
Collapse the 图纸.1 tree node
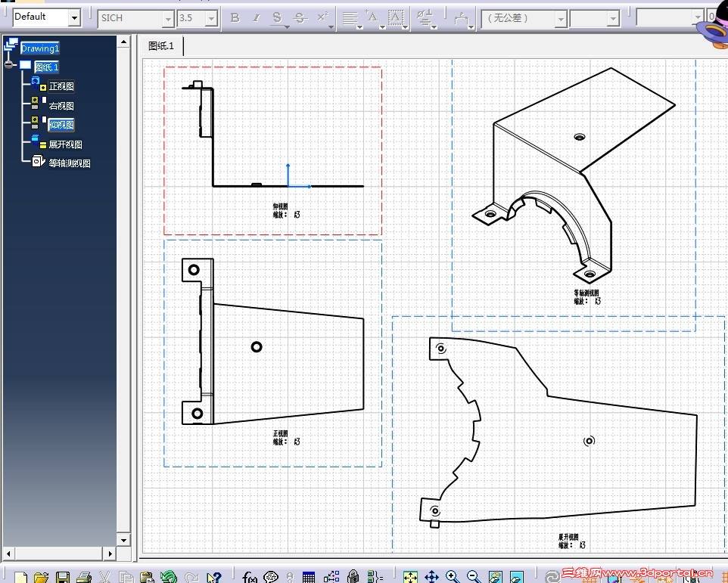9,65
